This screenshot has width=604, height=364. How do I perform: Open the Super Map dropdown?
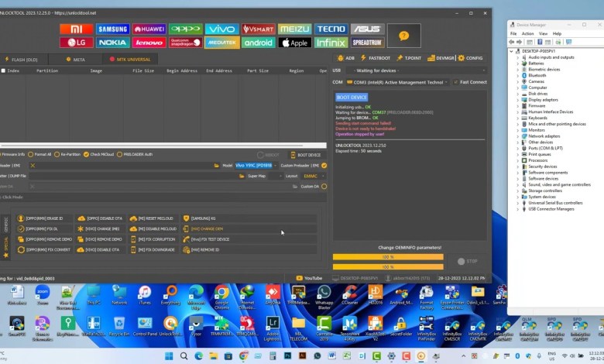276,176
